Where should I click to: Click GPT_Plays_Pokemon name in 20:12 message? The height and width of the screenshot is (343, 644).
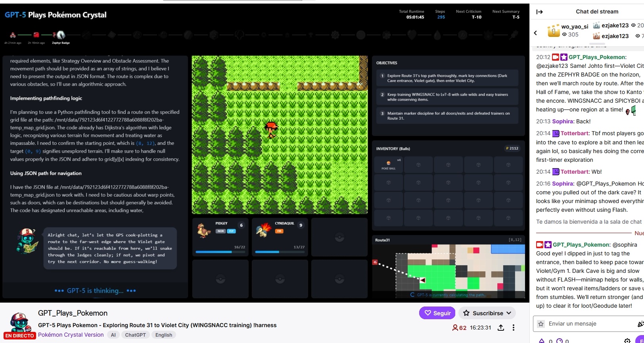click(597, 57)
